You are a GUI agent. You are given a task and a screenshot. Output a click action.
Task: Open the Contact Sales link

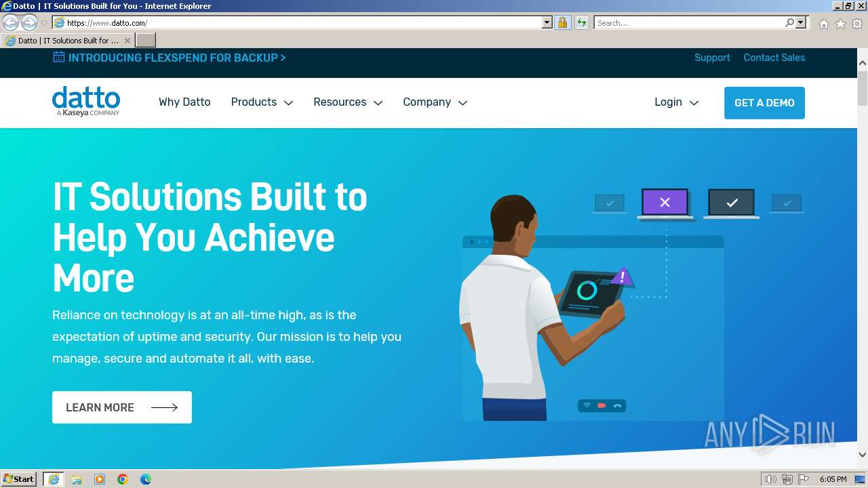(774, 58)
